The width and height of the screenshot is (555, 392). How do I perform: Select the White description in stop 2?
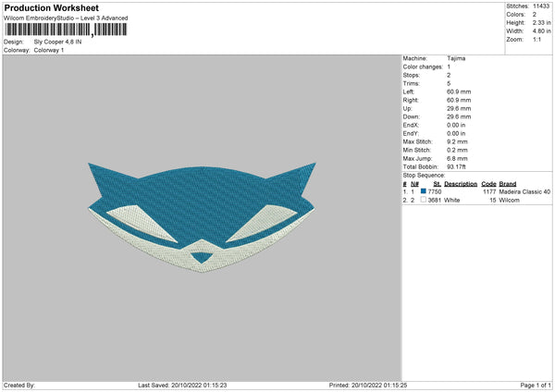coord(452,200)
